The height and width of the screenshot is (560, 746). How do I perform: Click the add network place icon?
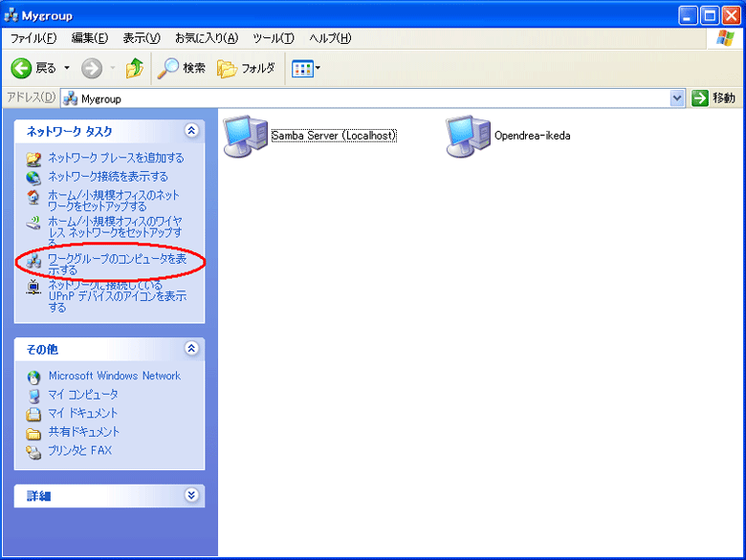click(33, 159)
